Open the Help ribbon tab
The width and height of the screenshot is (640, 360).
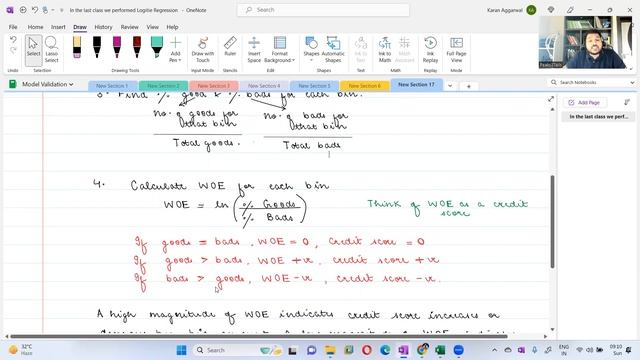(172, 27)
